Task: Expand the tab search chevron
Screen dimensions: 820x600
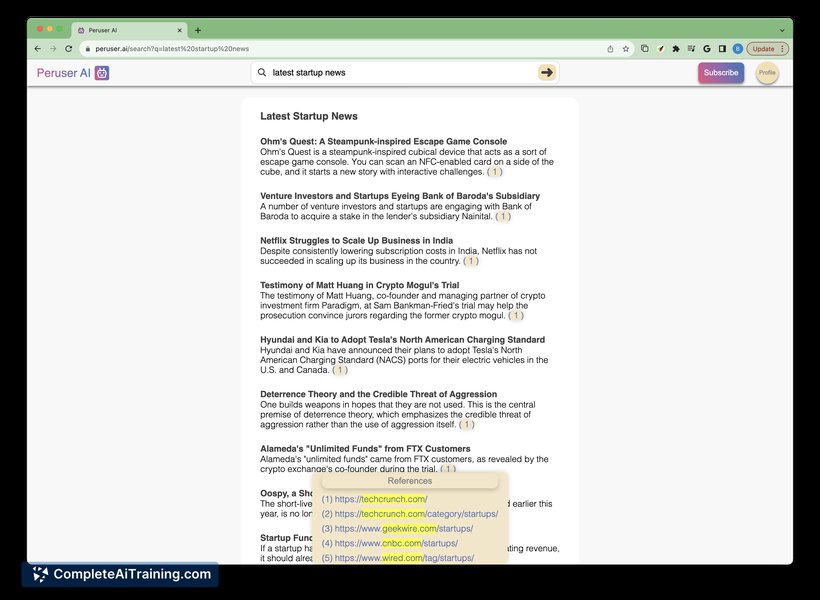Action: pos(782,30)
